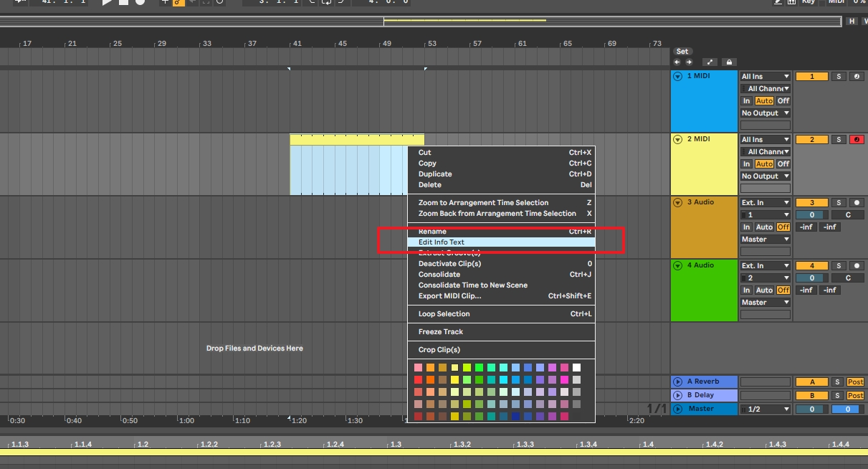Image resolution: width=868 pixels, height=469 pixels.
Task: Choose Consolidate Time to New Scene
Action: tap(502, 285)
